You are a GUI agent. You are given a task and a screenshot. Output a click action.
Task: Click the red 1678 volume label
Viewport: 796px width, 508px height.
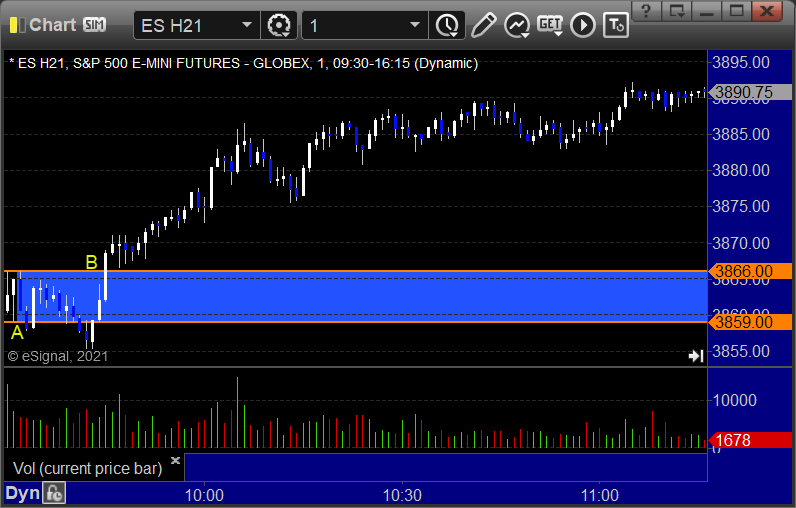[750, 440]
